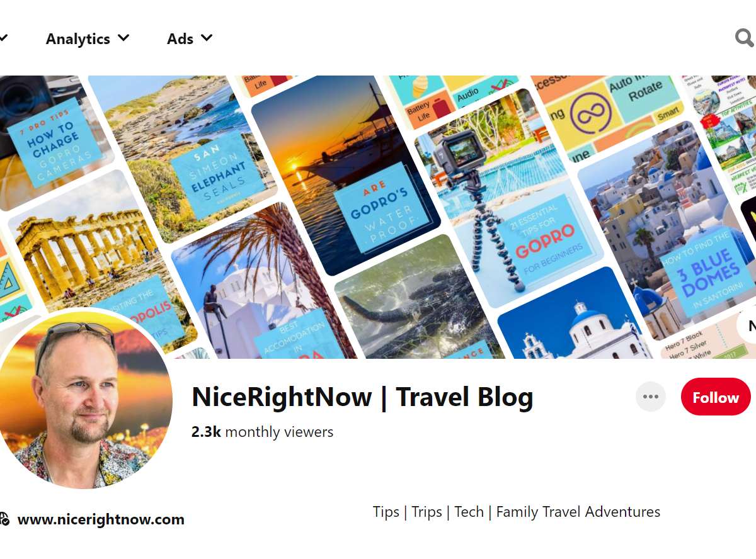Click the 2.3k monthly viewers text
This screenshot has width=756, height=559.
point(263,432)
